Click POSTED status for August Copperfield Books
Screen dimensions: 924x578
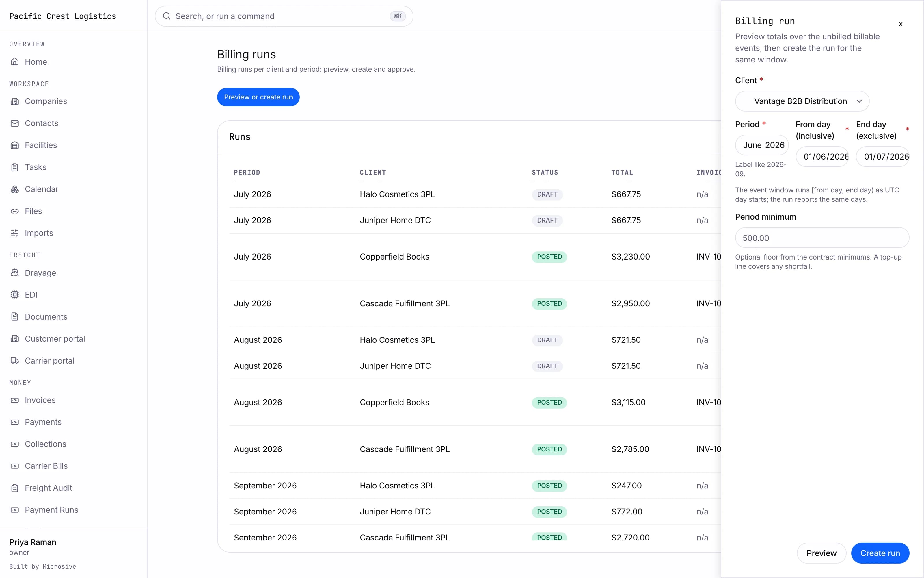[549, 403]
